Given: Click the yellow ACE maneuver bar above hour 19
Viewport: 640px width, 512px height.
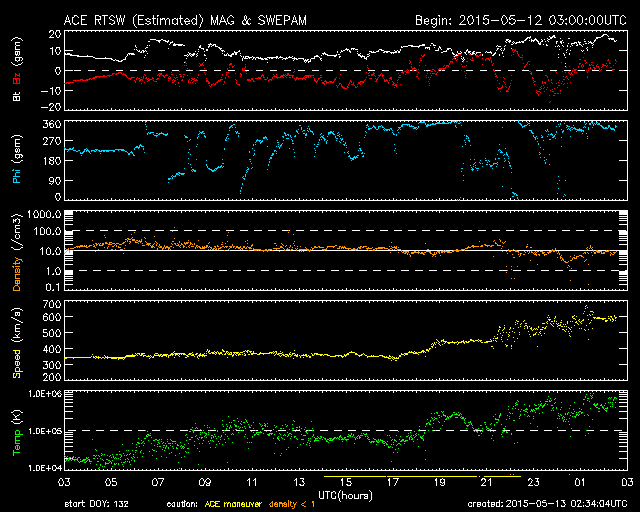Looking at the screenshot, I should coord(432,476).
